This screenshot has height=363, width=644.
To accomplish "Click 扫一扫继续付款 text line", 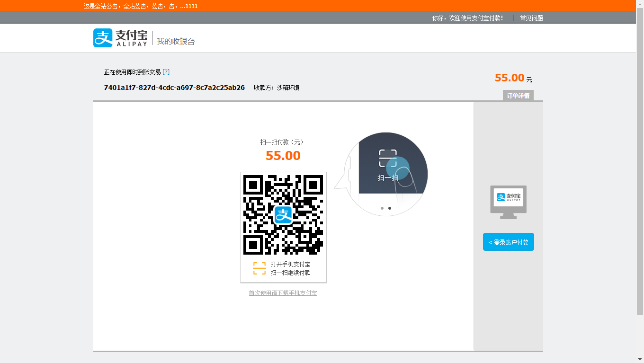I will point(291,273).
